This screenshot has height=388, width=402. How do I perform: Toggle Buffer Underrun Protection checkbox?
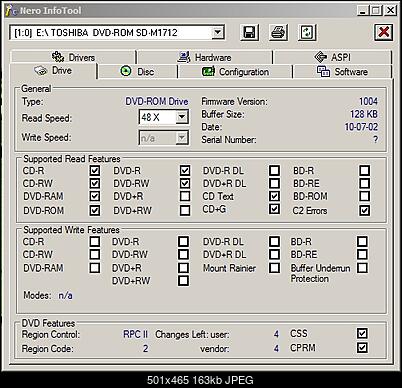click(x=362, y=268)
